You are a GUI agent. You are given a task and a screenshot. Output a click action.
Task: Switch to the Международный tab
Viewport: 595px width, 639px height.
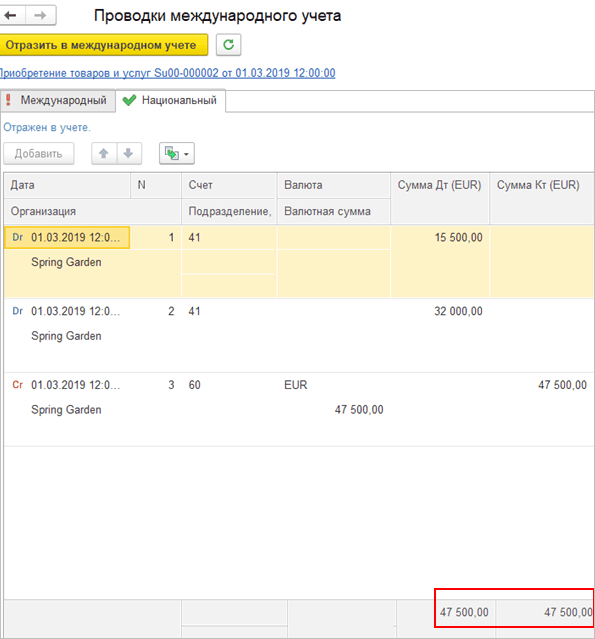tap(57, 101)
